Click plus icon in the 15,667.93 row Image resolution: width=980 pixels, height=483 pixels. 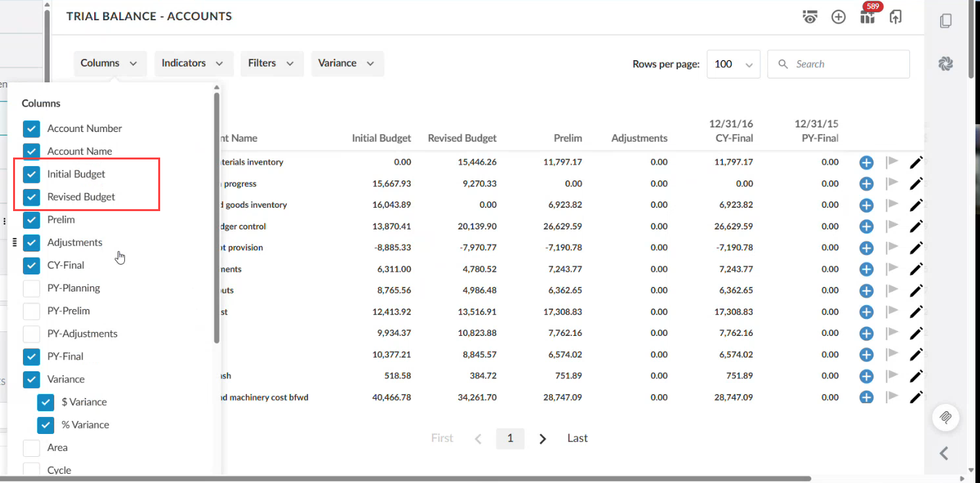866,184
